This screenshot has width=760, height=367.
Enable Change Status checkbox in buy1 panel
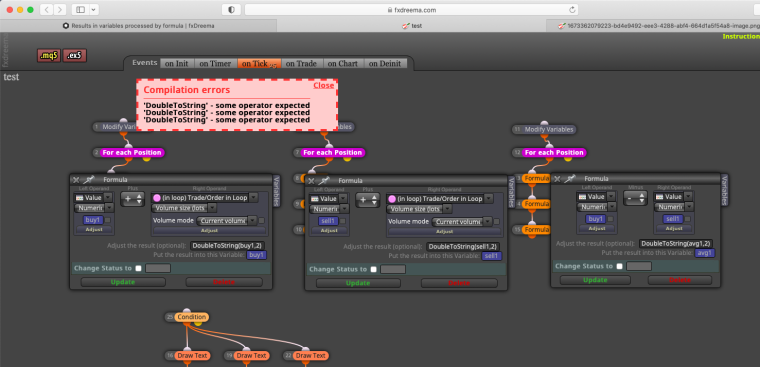pos(139,268)
